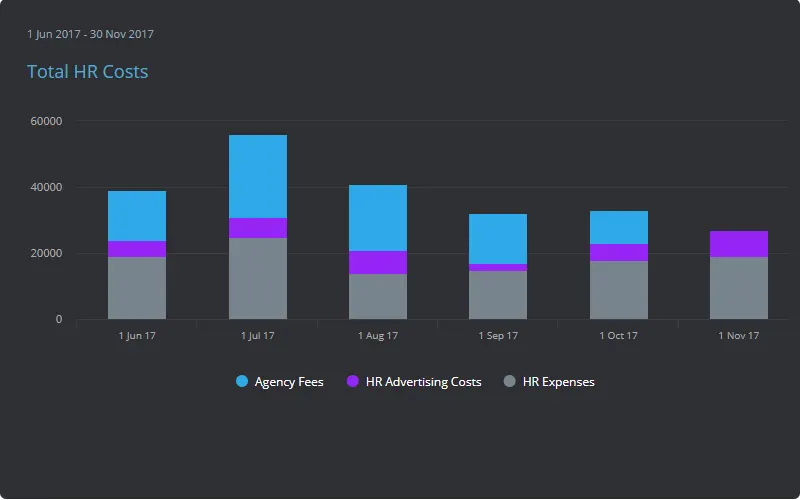800x500 pixels.
Task: Click the gray HR Expenses segment for September
Action: point(498,295)
